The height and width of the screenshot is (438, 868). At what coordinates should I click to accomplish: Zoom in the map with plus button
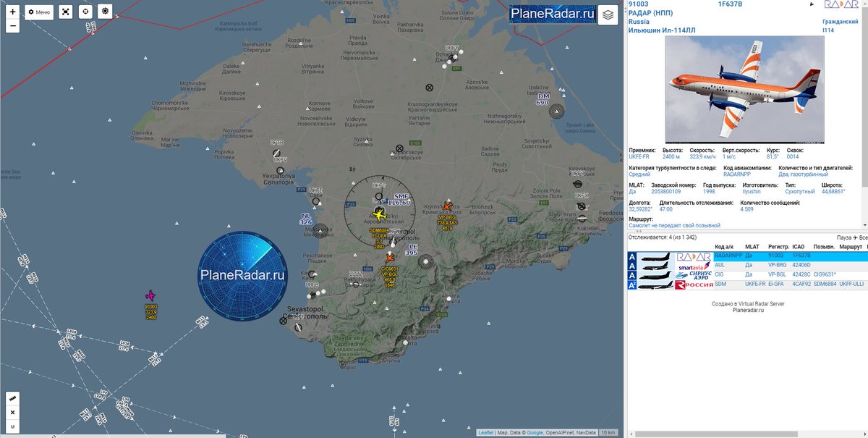pos(12,12)
